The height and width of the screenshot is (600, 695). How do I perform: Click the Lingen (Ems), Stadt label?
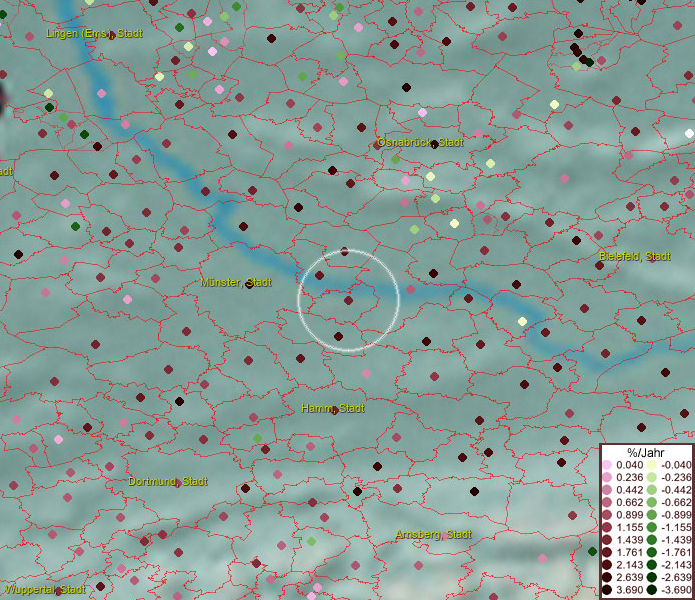(x=94, y=33)
